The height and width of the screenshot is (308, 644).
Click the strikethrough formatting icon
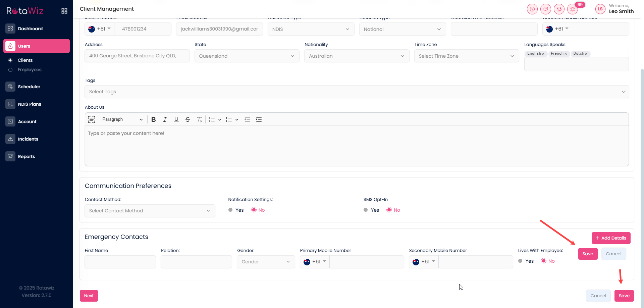point(188,119)
